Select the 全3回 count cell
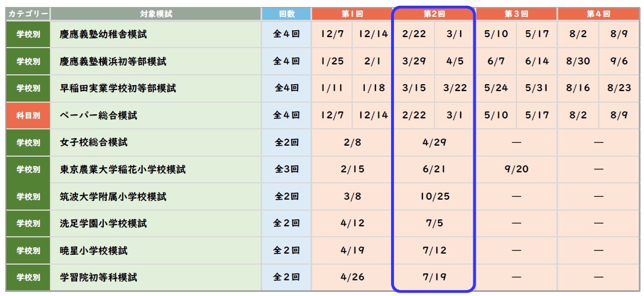This screenshot has width=644, height=296. pos(286,169)
